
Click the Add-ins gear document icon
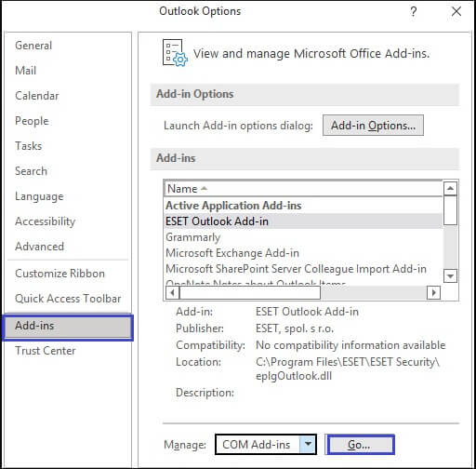[x=175, y=53]
